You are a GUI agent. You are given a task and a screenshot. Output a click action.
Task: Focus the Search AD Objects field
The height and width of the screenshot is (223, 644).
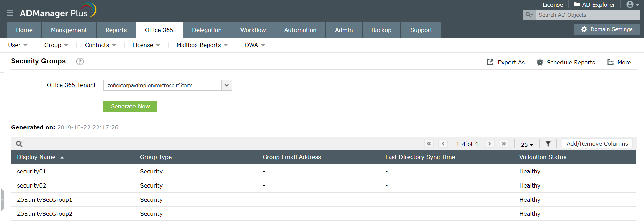click(588, 15)
